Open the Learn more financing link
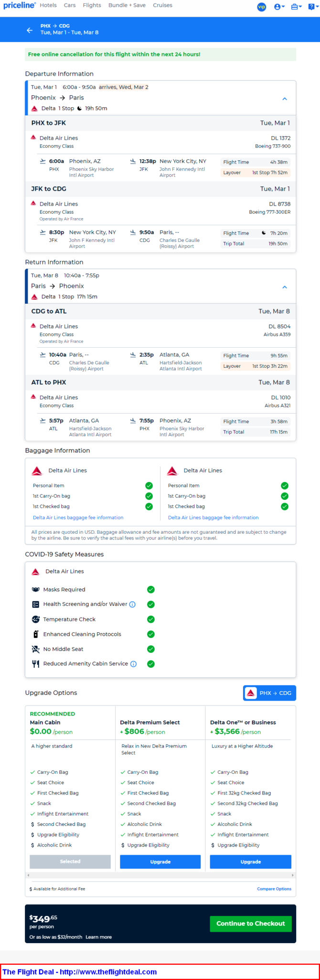The image size is (320, 980). (99, 937)
